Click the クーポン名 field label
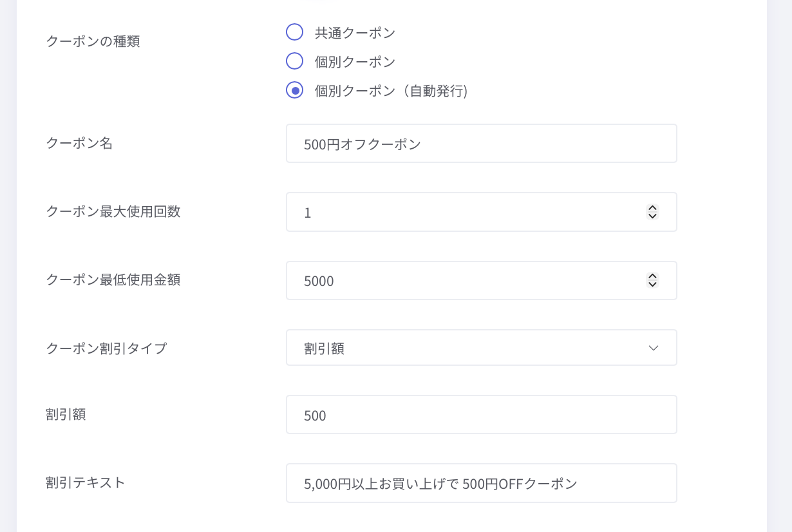Screen dimensions: 792x532 click(79, 143)
